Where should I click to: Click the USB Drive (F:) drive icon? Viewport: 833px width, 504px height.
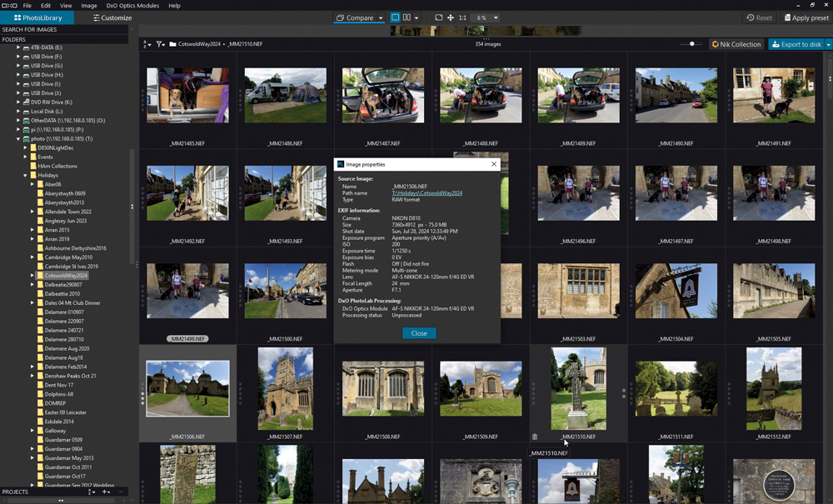pyautogui.click(x=26, y=57)
